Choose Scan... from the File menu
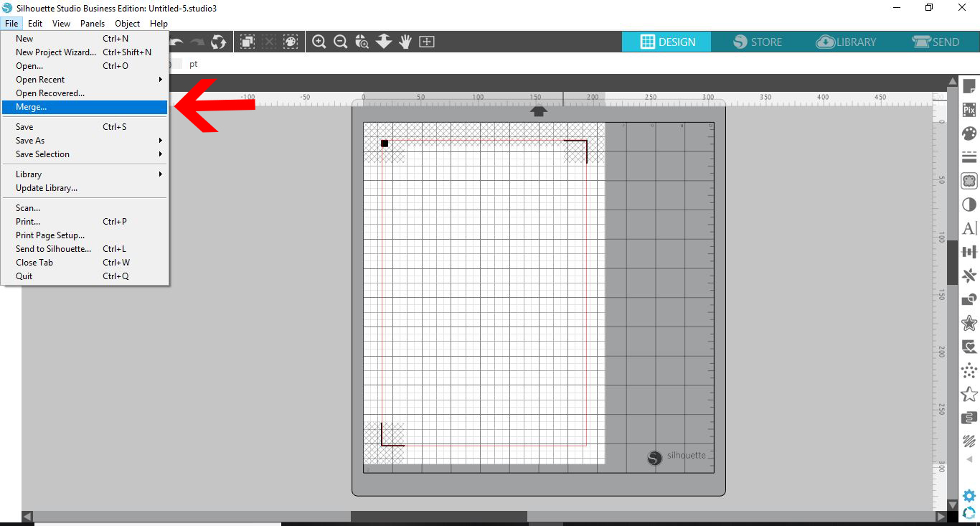 [x=84, y=208]
